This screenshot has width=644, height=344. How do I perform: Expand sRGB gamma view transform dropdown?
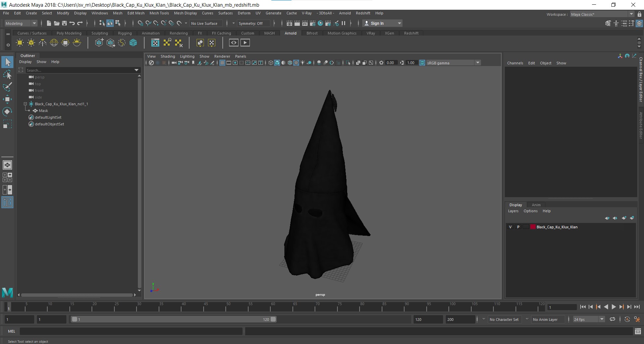(478, 63)
